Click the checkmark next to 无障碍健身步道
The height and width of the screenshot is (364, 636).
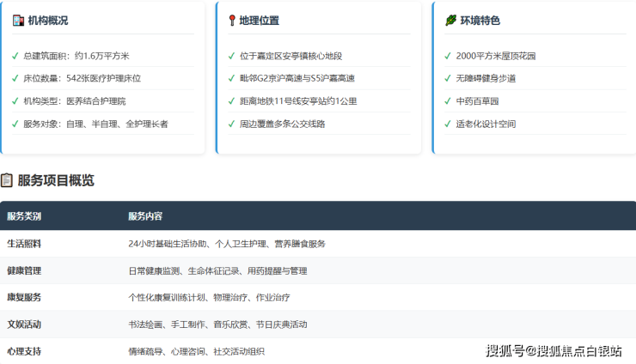pos(448,78)
